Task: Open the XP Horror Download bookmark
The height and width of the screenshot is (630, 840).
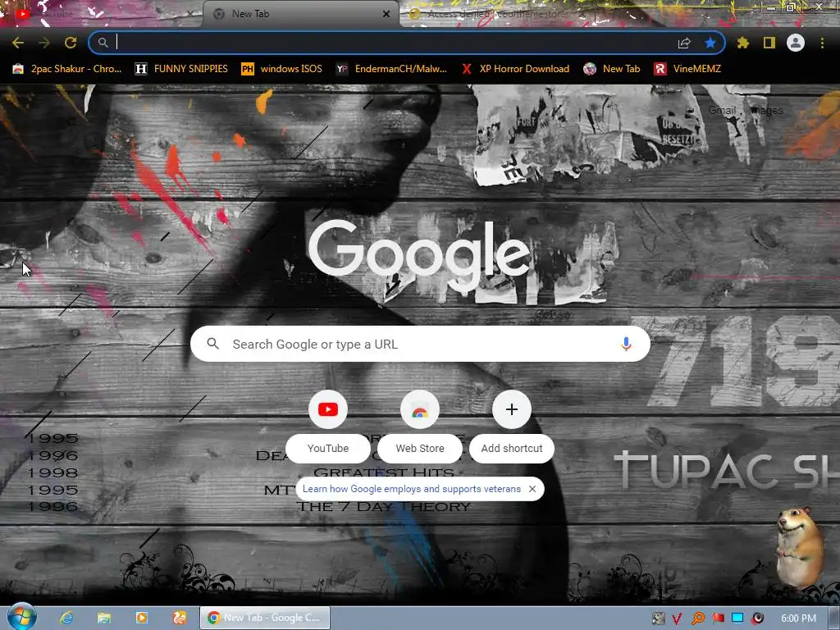Action: (515, 69)
